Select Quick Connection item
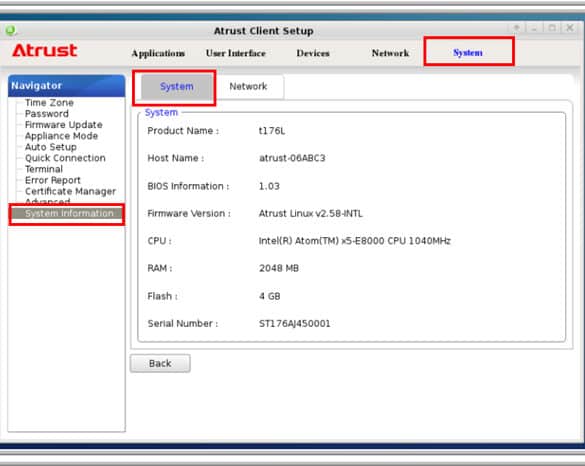This screenshot has height=466, width=585. coord(65,158)
